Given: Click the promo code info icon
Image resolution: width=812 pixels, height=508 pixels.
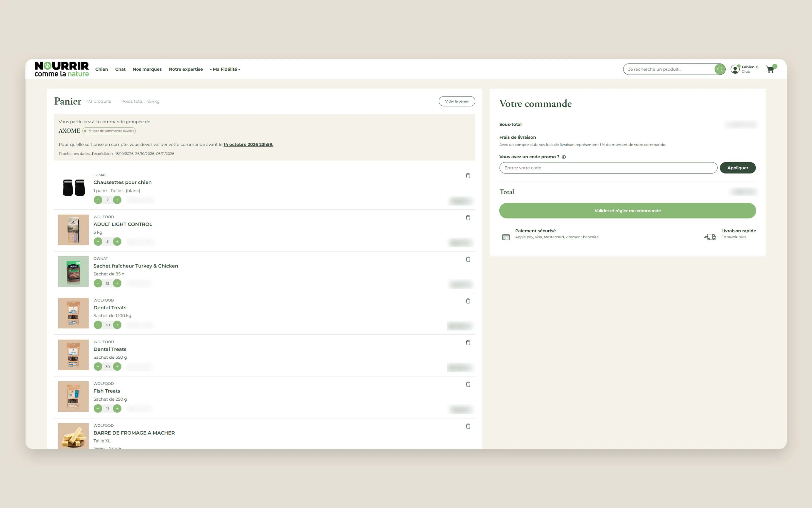Looking at the screenshot, I should click(564, 157).
